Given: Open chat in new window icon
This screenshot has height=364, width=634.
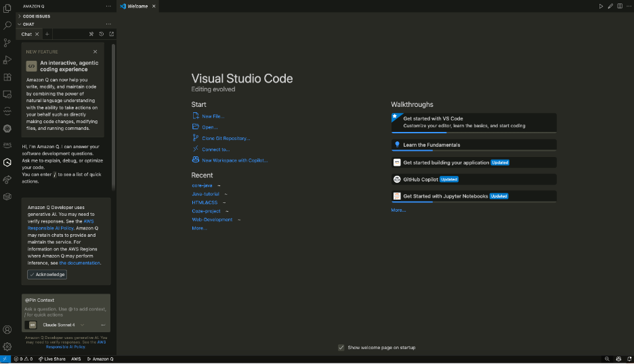Looking at the screenshot, I should coord(112,34).
